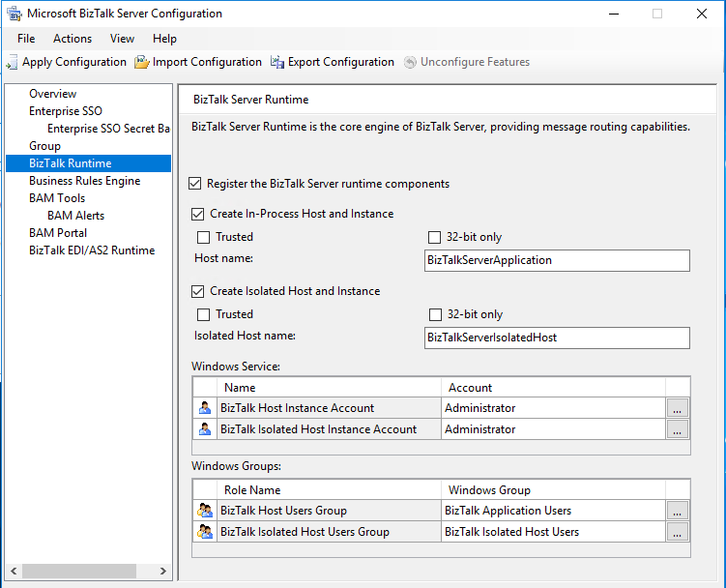Minimize the BizTalk Server Configuration window
This screenshot has width=726, height=588.
pos(614,14)
